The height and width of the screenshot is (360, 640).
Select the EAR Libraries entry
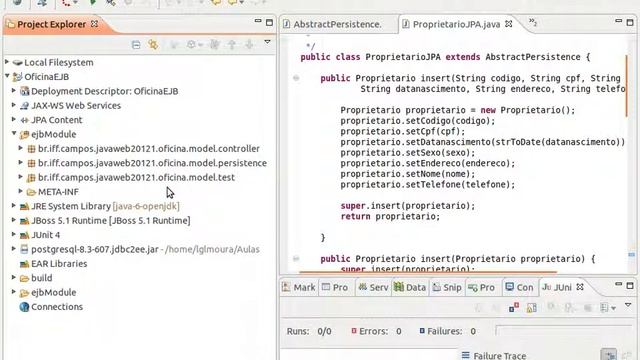coord(59,264)
